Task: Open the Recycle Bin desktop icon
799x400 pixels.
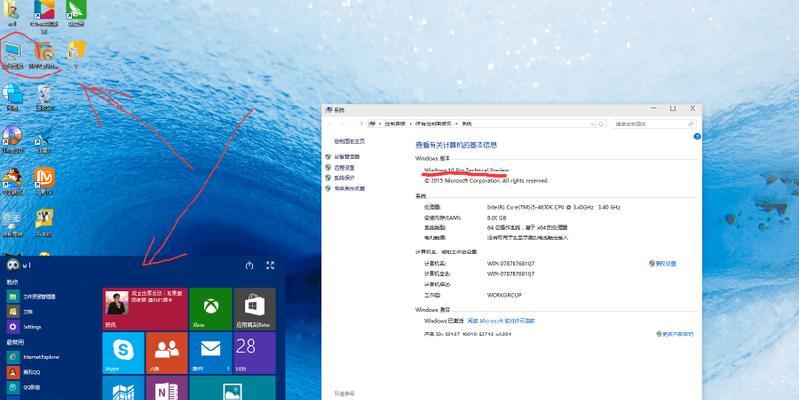Action: pyautogui.click(x=44, y=95)
